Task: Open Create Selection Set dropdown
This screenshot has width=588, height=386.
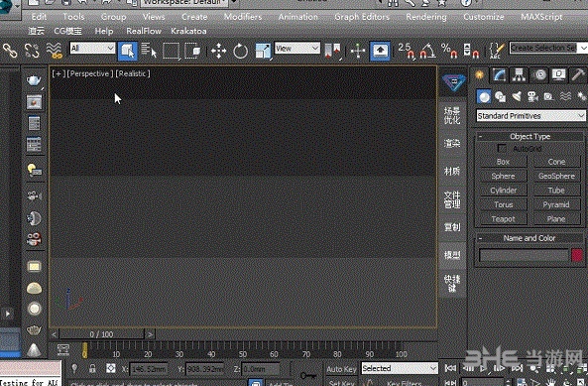Action: coord(548,48)
